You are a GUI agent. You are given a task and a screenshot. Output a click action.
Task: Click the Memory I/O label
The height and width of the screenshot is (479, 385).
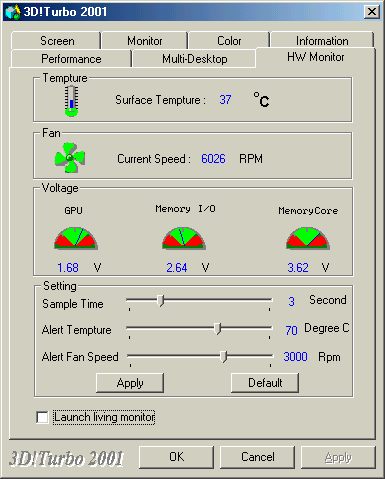coord(185,209)
